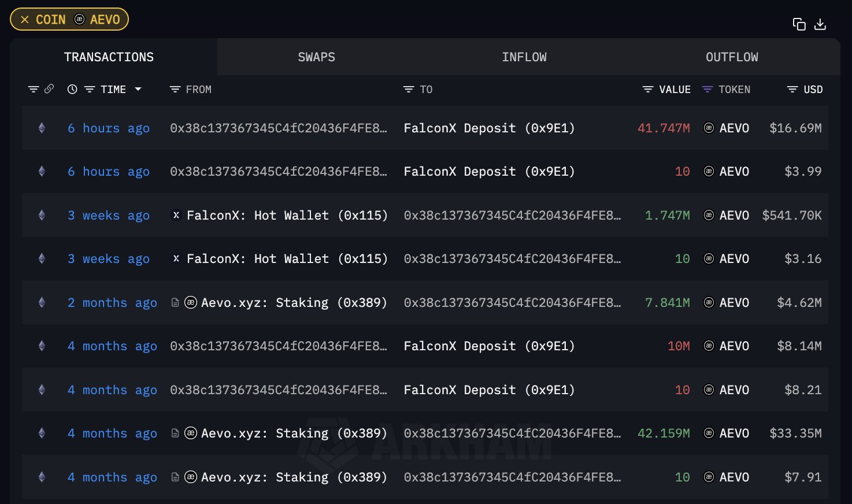The width and height of the screenshot is (852, 504).
Task: Open the purple TOKEN column filter
Action: pos(707,90)
